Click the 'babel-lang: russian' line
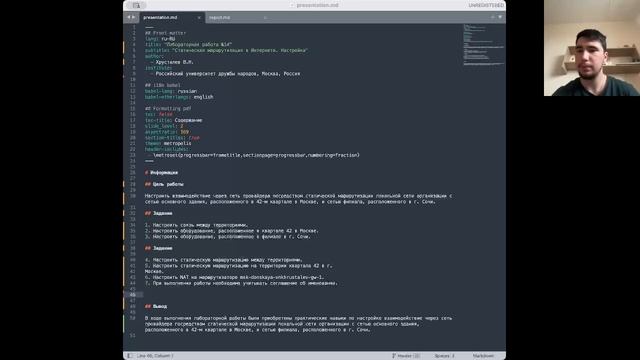640x360 pixels. [171, 91]
